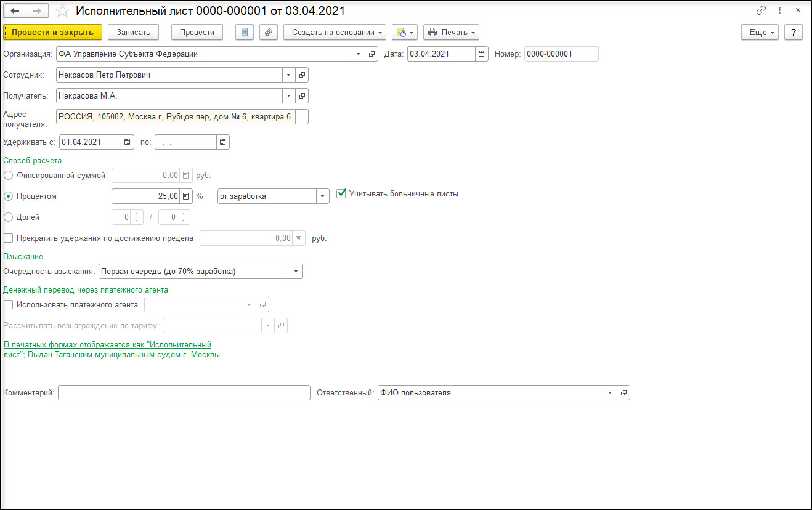812x510 pixels.
Task: Enable Прекратить удержания по достижению предела
Action: (x=9, y=238)
